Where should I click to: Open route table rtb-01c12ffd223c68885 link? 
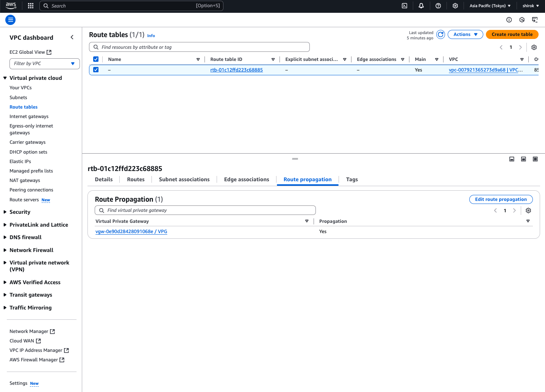[x=236, y=70]
